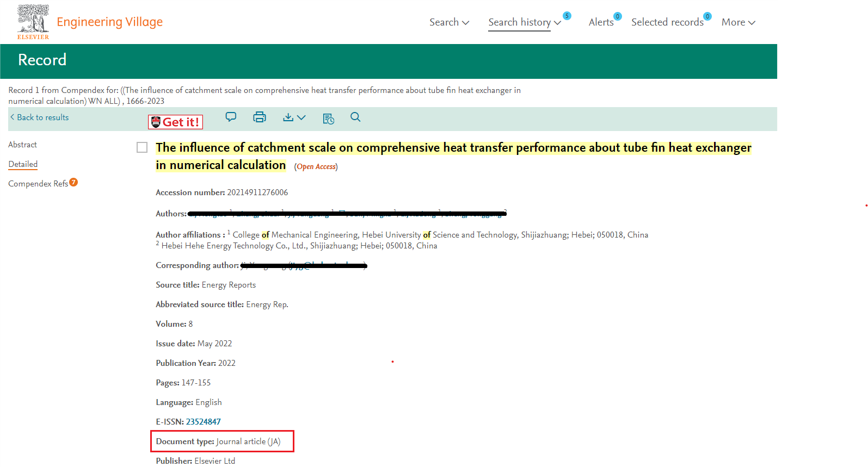
Task: Switch to the Abstract view
Action: (23, 145)
